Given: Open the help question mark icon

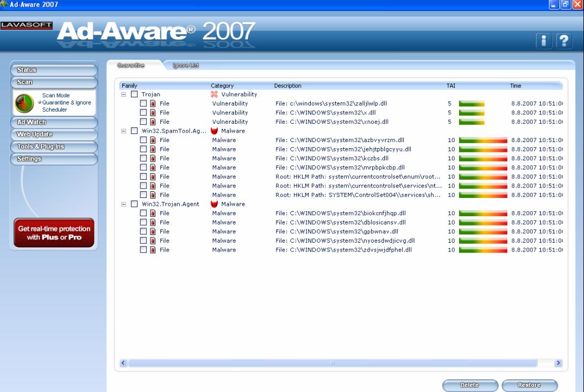Looking at the screenshot, I should (x=564, y=40).
